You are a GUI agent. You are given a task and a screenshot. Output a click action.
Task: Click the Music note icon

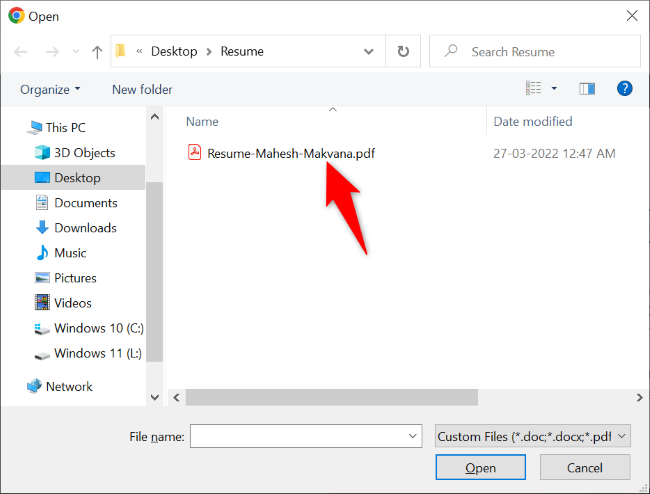(42, 252)
